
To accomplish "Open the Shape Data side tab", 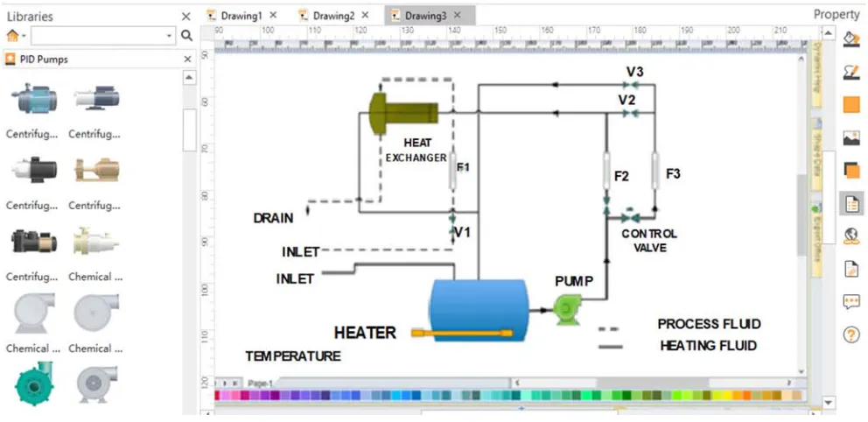I will 817,155.
